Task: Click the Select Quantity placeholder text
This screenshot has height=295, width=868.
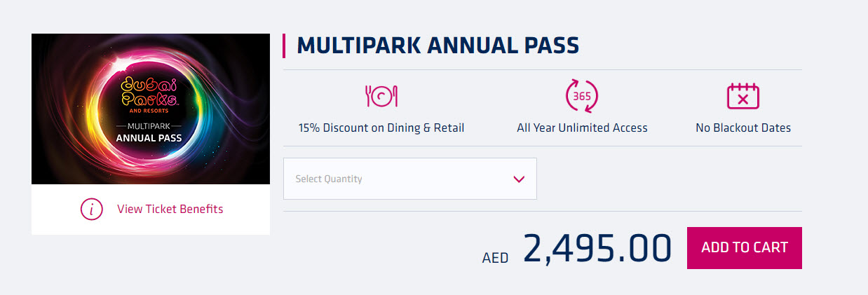Action: tap(329, 179)
